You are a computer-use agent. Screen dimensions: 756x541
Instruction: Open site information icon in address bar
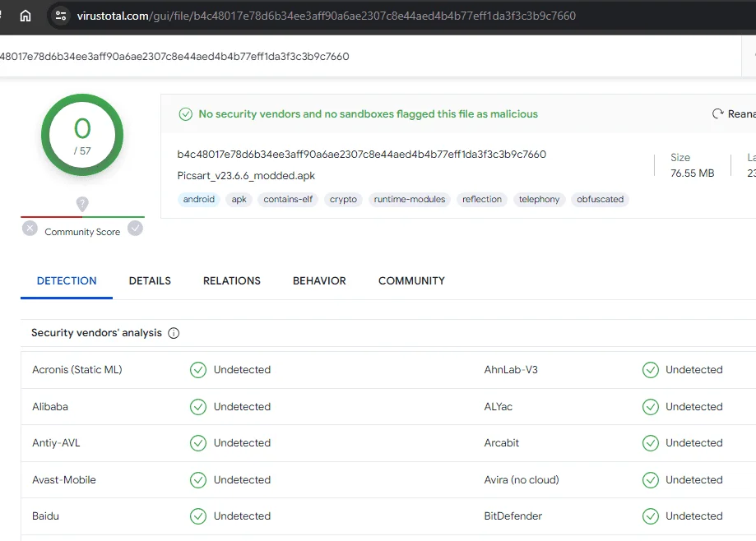click(x=61, y=16)
